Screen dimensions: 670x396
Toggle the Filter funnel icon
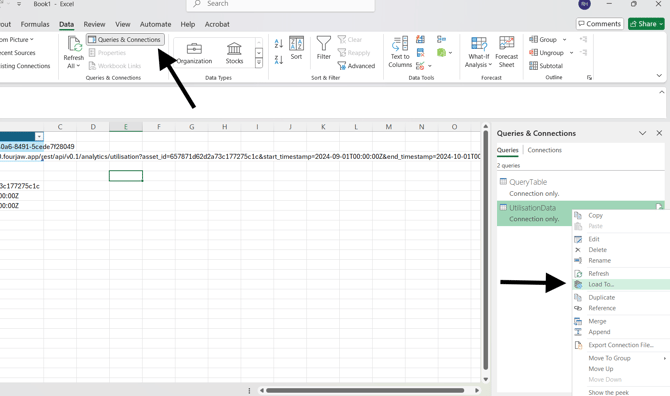323,43
